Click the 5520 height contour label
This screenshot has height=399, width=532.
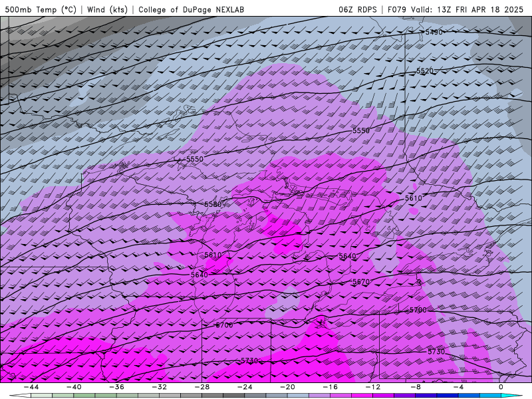(x=425, y=71)
